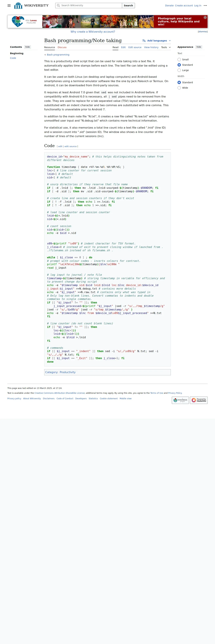Click the Wiki Loves Folklore photo banner
215x644 pixels.
click(x=98, y=22)
